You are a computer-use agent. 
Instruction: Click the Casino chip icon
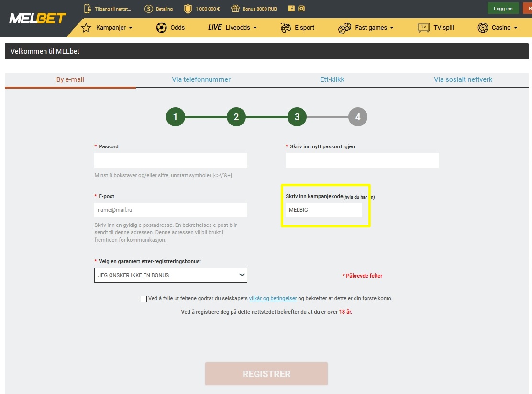tap(483, 27)
